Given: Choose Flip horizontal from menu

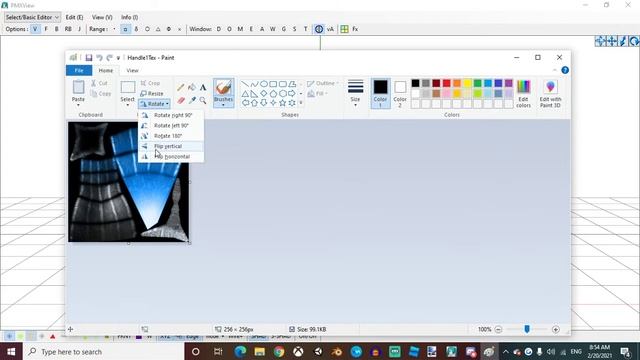Looking at the screenshot, I should coord(171,156).
